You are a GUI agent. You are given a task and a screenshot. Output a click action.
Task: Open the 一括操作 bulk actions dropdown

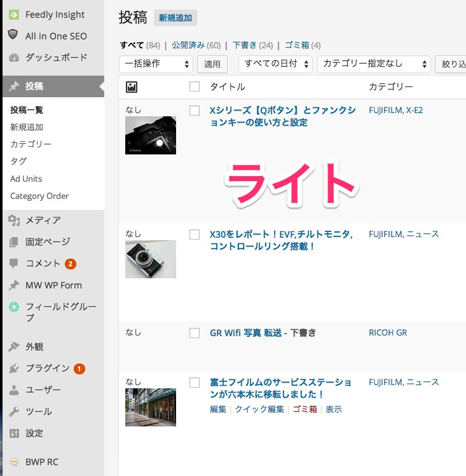pos(156,64)
